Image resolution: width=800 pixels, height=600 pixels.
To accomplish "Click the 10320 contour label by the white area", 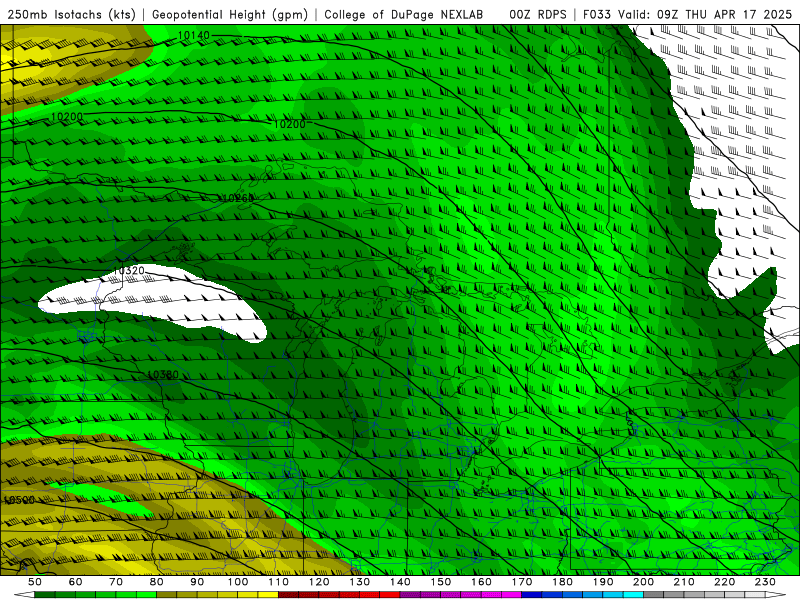I will [129, 270].
